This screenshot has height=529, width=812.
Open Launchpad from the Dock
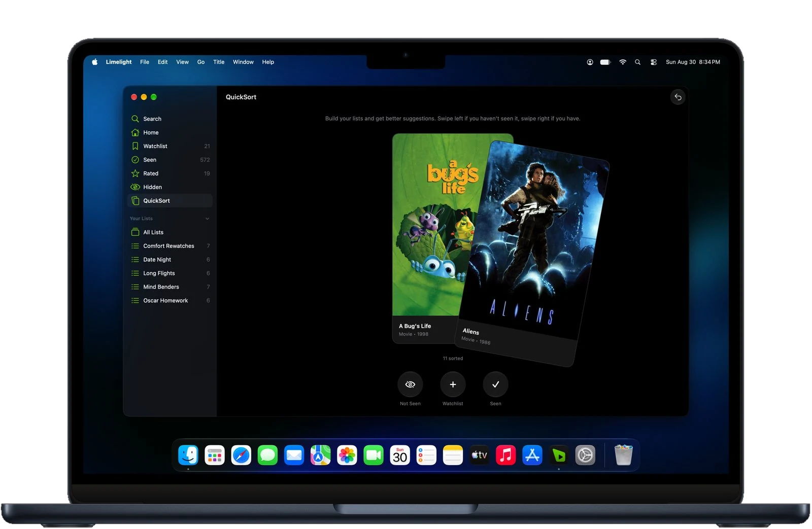[x=215, y=455]
